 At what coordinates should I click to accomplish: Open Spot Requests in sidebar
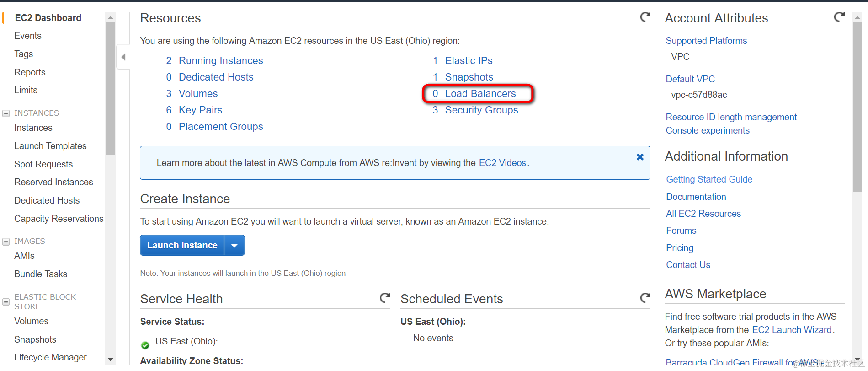43,164
